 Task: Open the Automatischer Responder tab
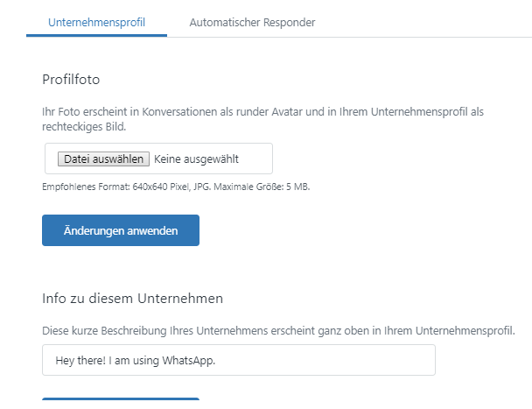(252, 22)
